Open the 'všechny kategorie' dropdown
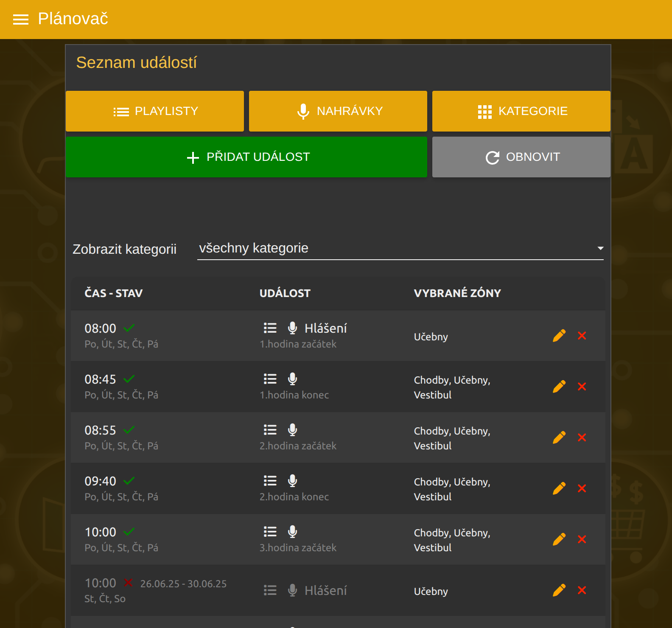This screenshot has height=628, width=672. point(400,248)
